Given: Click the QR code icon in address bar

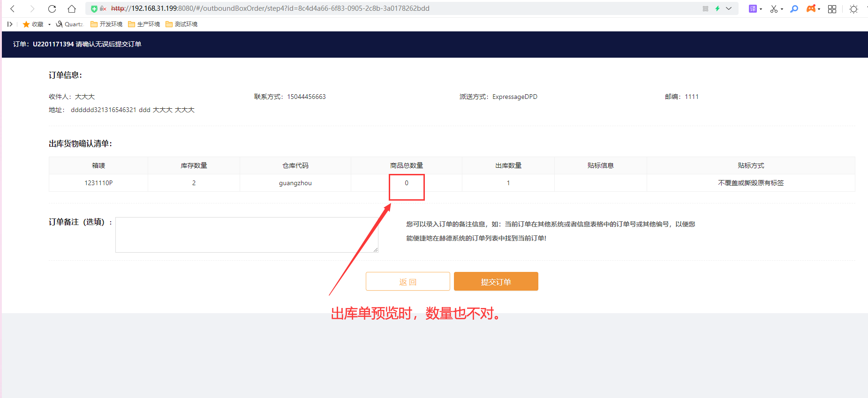Looking at the screenshot, I should pos(705,8).
